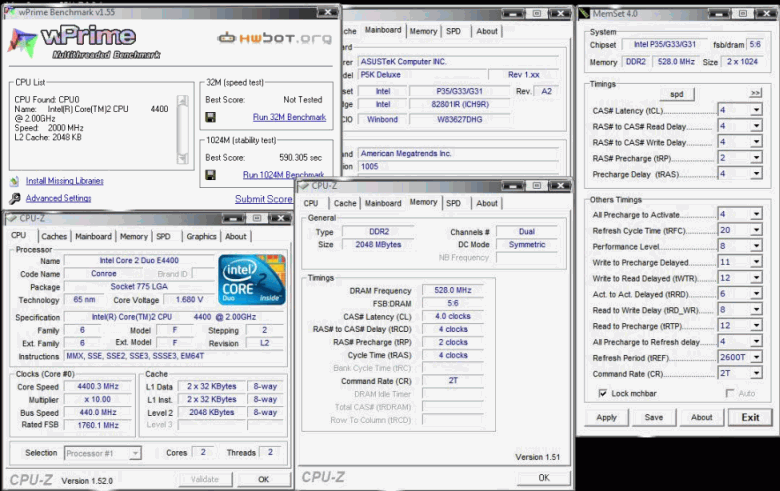Click the CPU-Z title icon in CPU window

point(12,218)
